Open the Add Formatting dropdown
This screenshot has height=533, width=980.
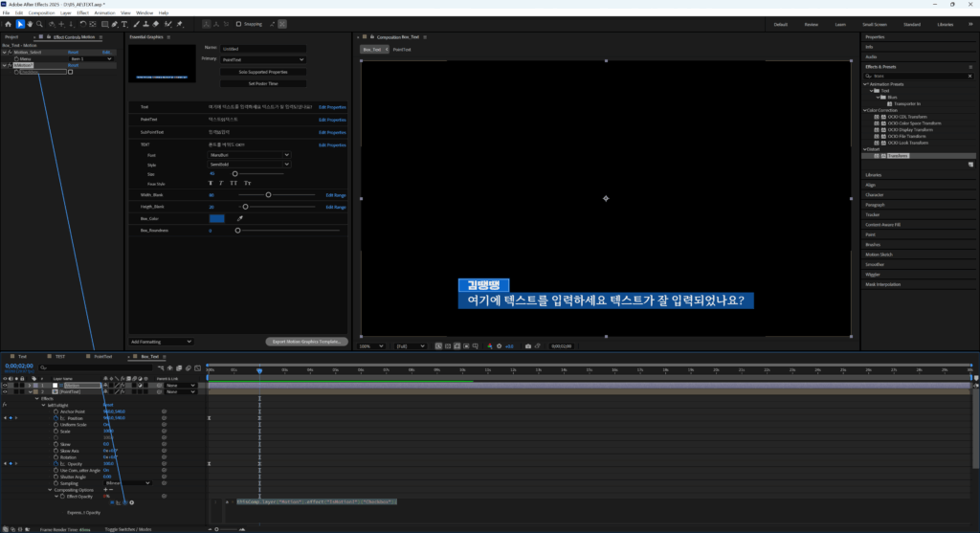161,342
